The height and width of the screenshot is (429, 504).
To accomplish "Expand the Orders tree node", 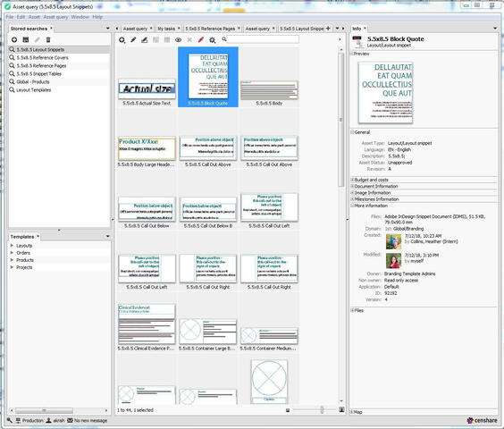I will pyautogui.click(x=12, y=253).
